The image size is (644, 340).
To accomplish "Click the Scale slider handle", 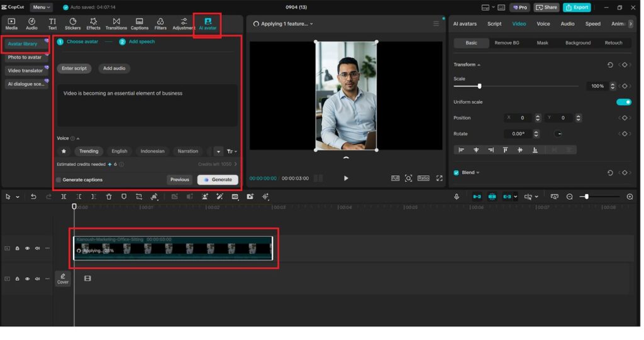I will (479, 86).
